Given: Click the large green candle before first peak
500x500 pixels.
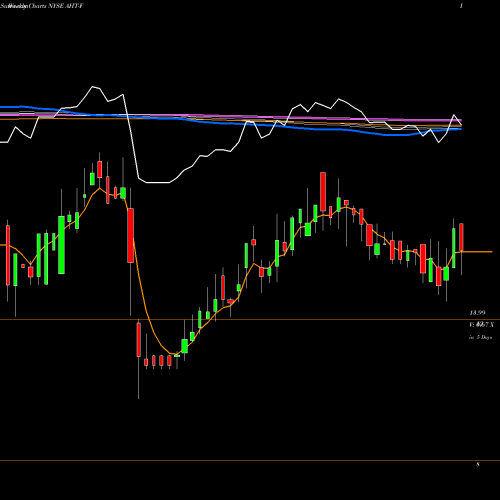Looking at the screenshot, I should point(61,245).
